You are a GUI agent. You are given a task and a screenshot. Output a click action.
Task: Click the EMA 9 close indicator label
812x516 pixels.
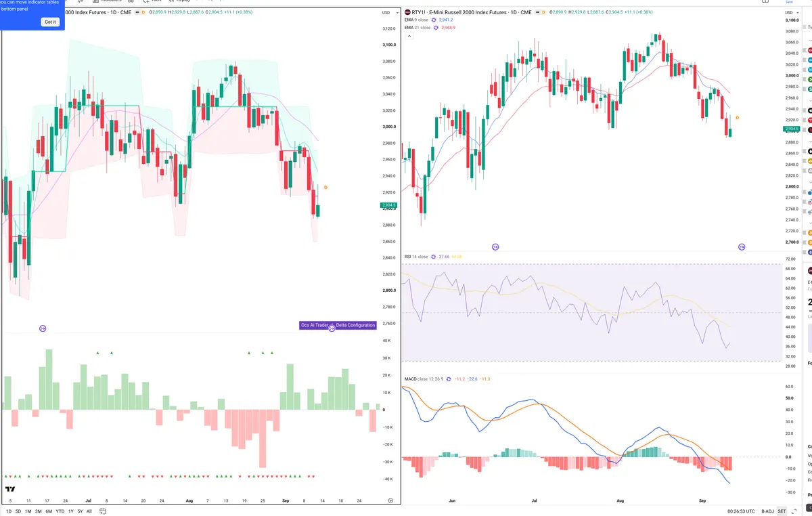[x=416, y=20]
